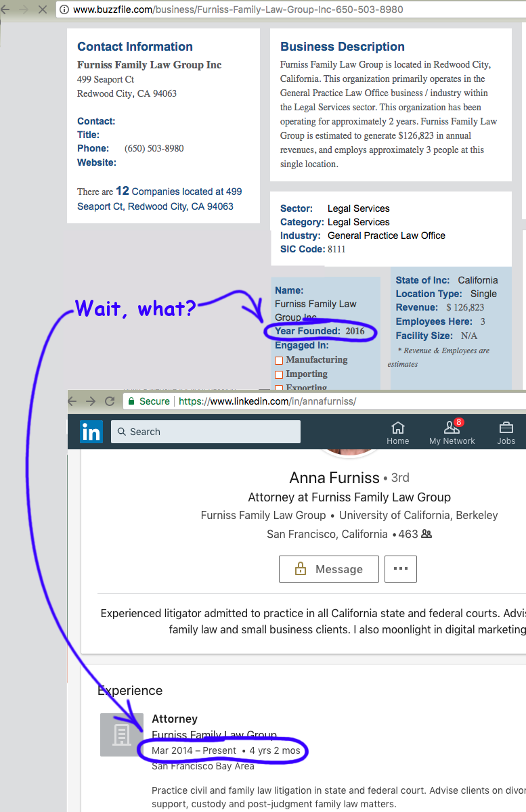Click company placeholder icon beside Attorney
The width and height of the screenshot is (526, 812).
click(122, 735)
